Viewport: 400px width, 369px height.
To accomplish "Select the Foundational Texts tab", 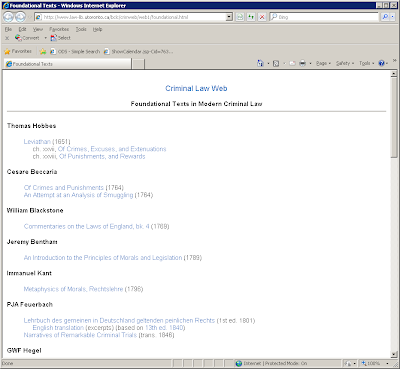I will pos(67,64).
